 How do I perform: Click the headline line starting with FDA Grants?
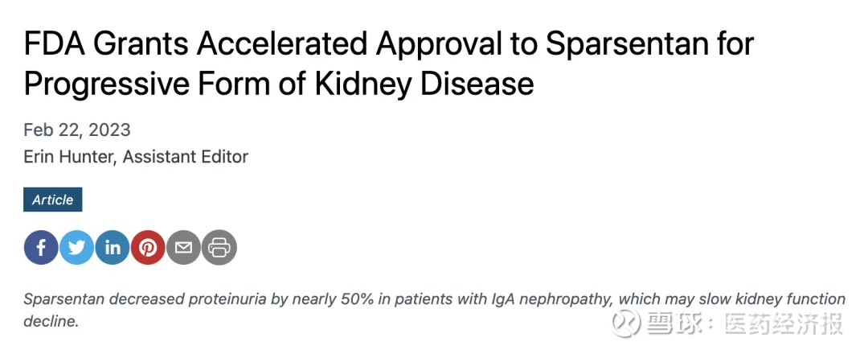[388, 43]
